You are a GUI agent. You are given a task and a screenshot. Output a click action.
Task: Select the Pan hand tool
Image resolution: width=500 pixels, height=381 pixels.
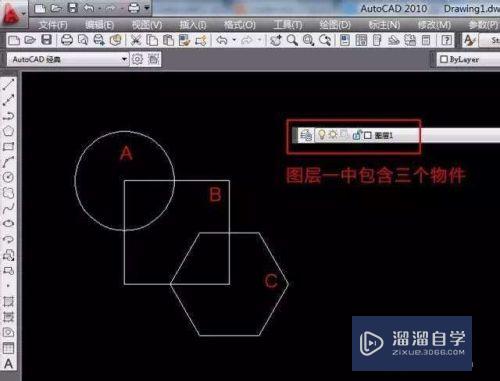point(276,40)
